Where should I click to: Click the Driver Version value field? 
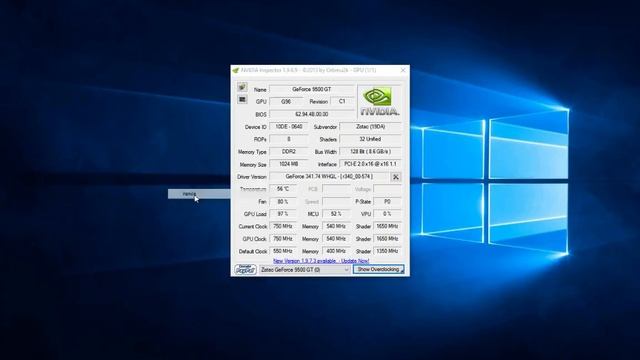[329, 176]
